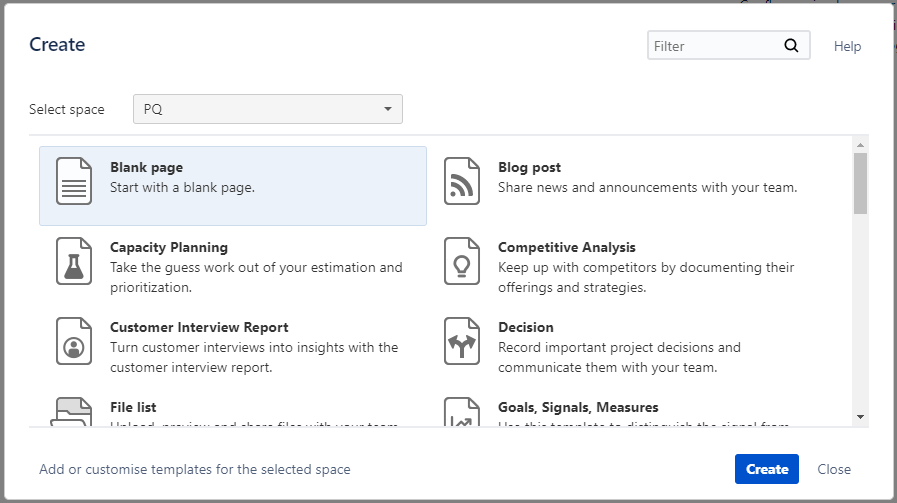Click the template list scrollbar thumb
Viewport: 897px width, 503px height.
[x=860, y=183]
